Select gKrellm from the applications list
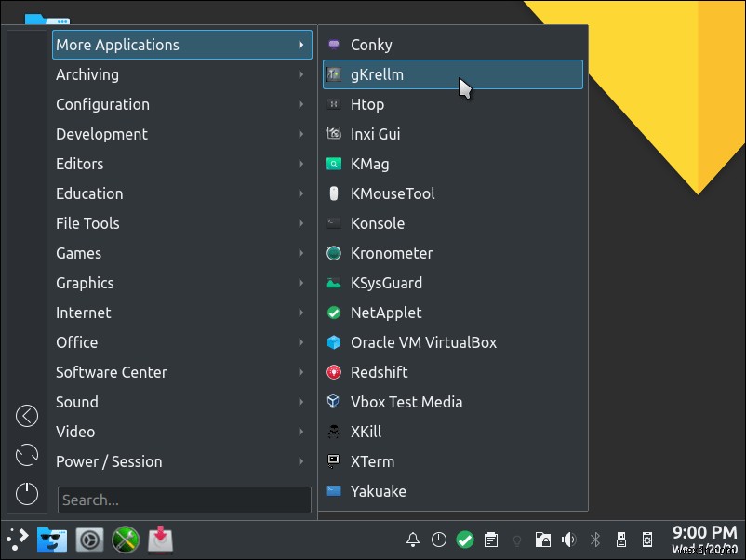Screen dimensions: 746x560 tap(378, 74)
